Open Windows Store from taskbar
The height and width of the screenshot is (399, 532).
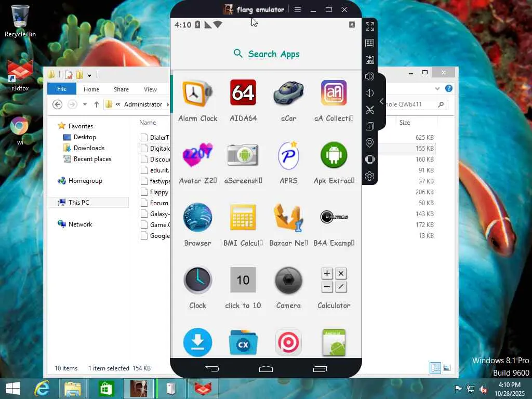coord(106,389)
